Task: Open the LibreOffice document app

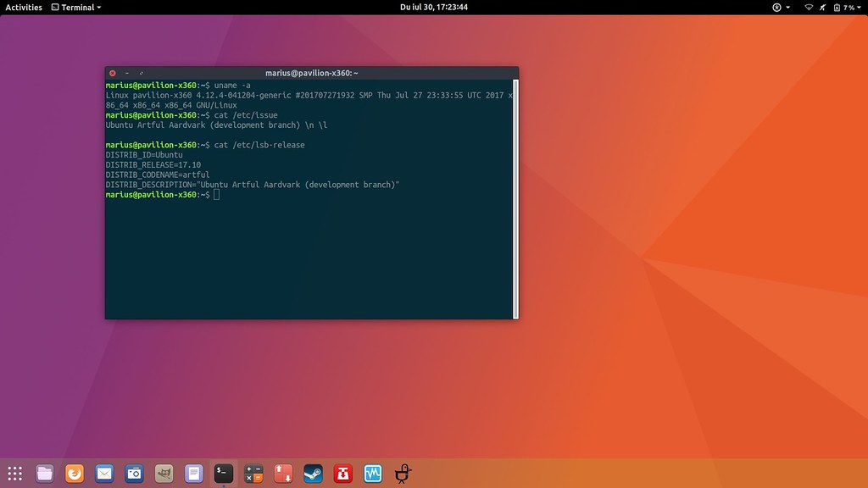Action: [x=193, y=474]
